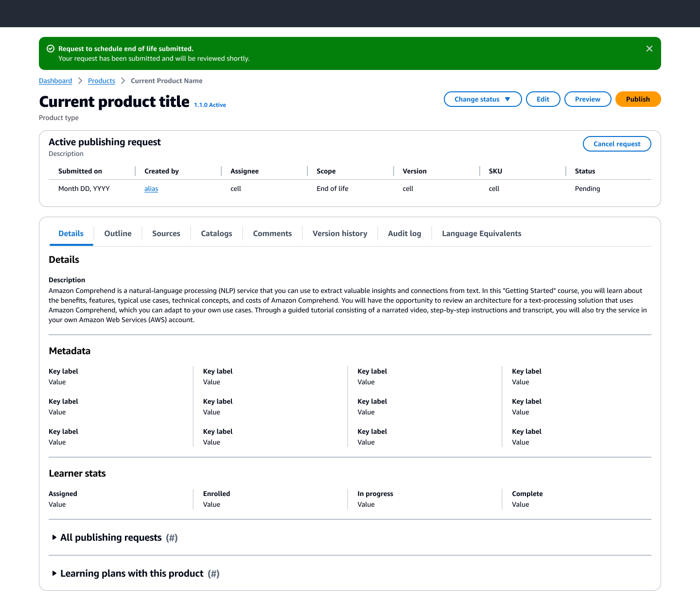Click the Current Product Name breadcrumb text
This screenshot has height=599, width=700.
point(167,81)
